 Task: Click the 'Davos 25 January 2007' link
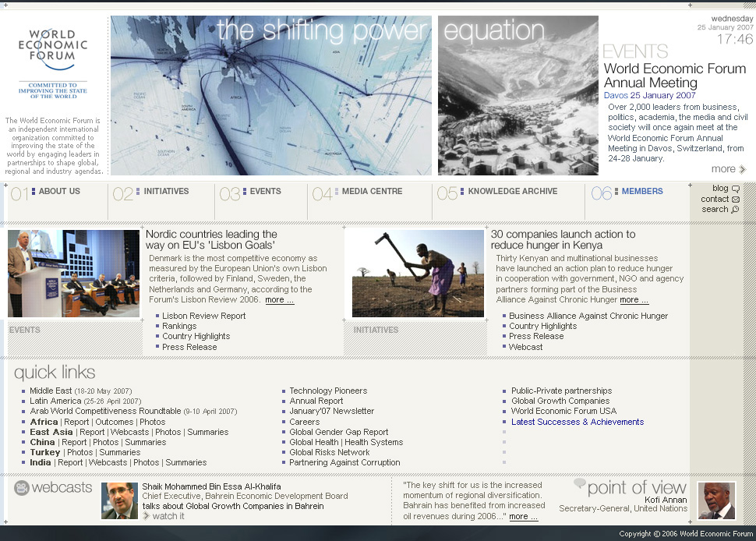(649, 95)
